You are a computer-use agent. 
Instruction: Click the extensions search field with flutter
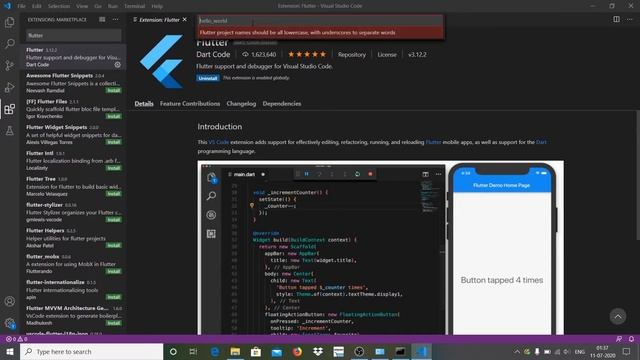coord(74,36)
